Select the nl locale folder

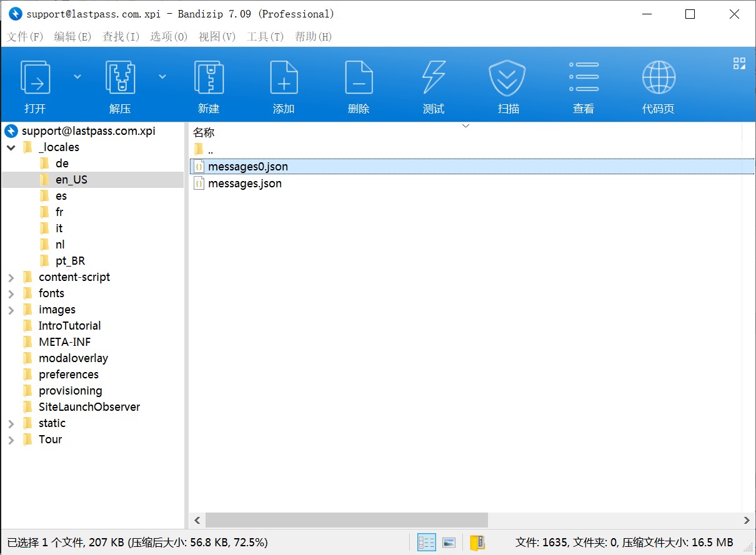pos(60,245)
